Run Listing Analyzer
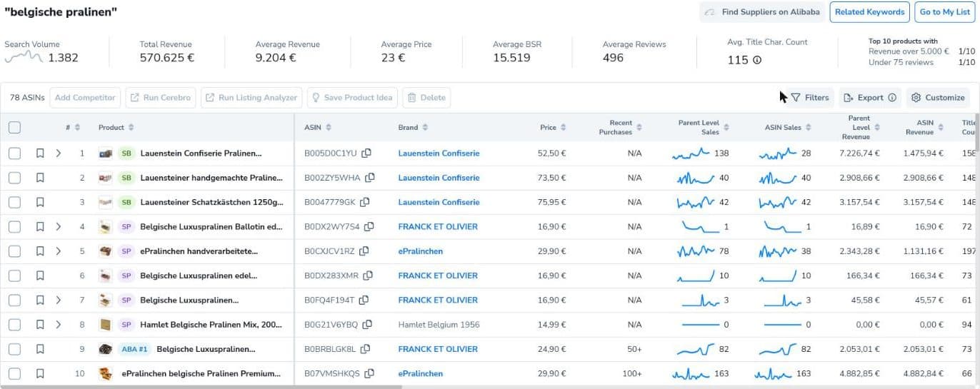This screenshot has width=980, height=389. [x=251, y=98]
